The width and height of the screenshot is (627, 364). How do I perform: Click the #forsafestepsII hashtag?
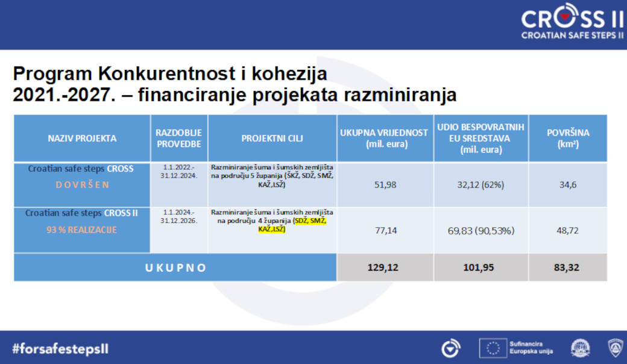61,348
